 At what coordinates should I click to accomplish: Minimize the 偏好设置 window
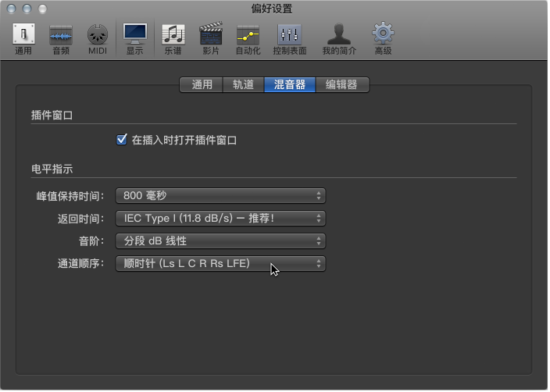pyautogui.click(x=27, y=9)
